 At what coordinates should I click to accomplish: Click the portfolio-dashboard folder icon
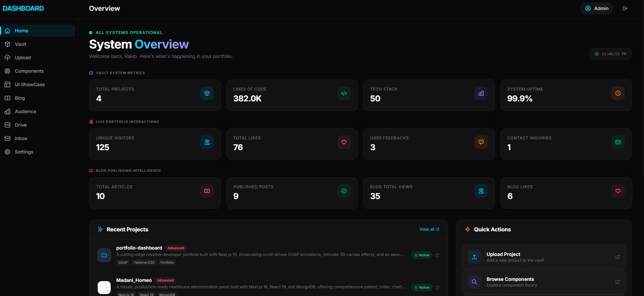[104, 255]
